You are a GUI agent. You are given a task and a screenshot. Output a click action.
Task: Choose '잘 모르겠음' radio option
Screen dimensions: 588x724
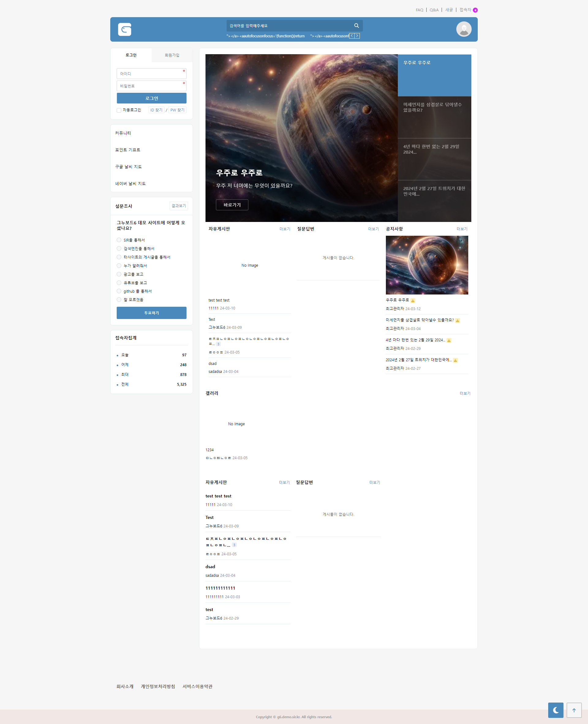(x=119, y=300)
